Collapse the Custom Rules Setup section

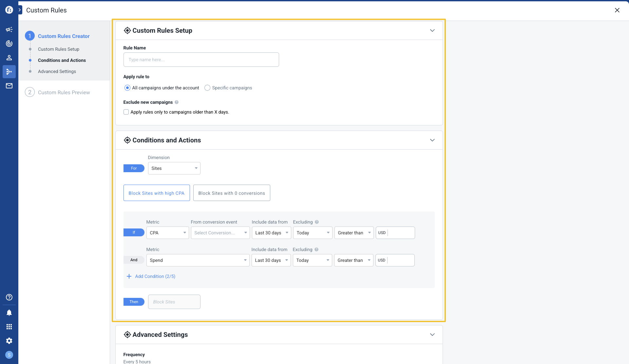(x=432, y=30)
